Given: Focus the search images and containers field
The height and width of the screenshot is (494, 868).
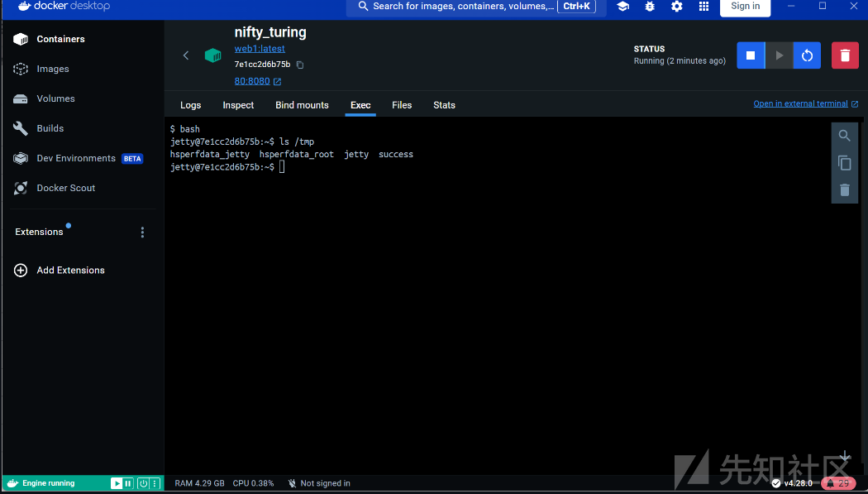Looking at the screenshot, I should pos(477,7).
